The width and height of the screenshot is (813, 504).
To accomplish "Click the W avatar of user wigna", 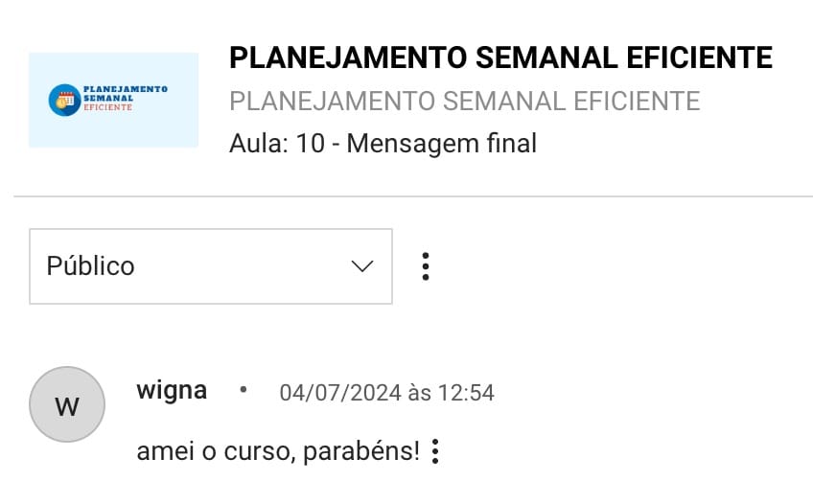I will (x=67, y=404).
